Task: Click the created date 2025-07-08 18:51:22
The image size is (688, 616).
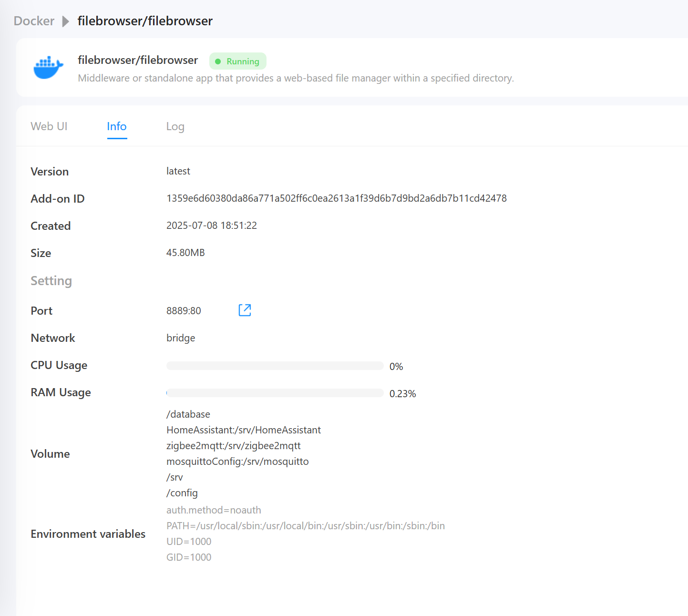Action: (212, 226)
